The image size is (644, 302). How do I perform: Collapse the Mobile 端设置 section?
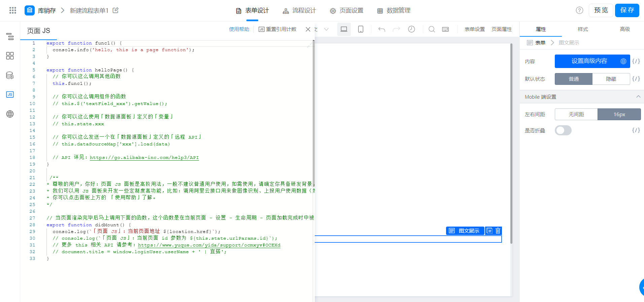tap(638, 97)
